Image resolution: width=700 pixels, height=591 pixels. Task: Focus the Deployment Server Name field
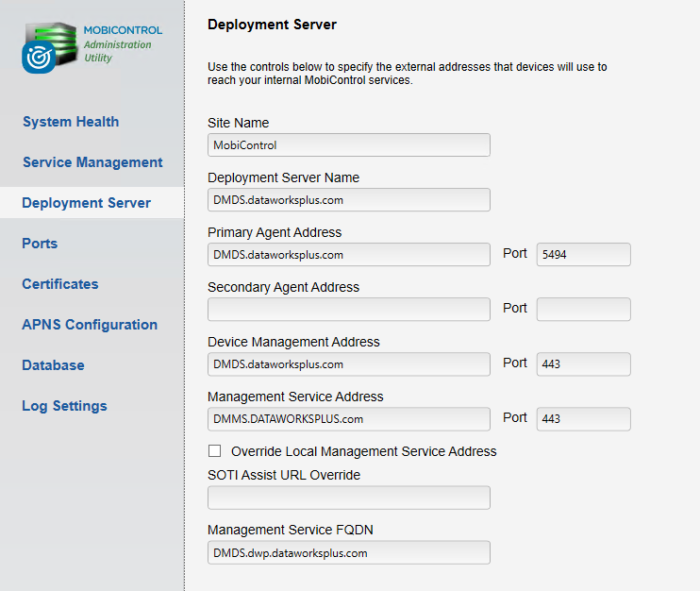[x=348, y=199]
